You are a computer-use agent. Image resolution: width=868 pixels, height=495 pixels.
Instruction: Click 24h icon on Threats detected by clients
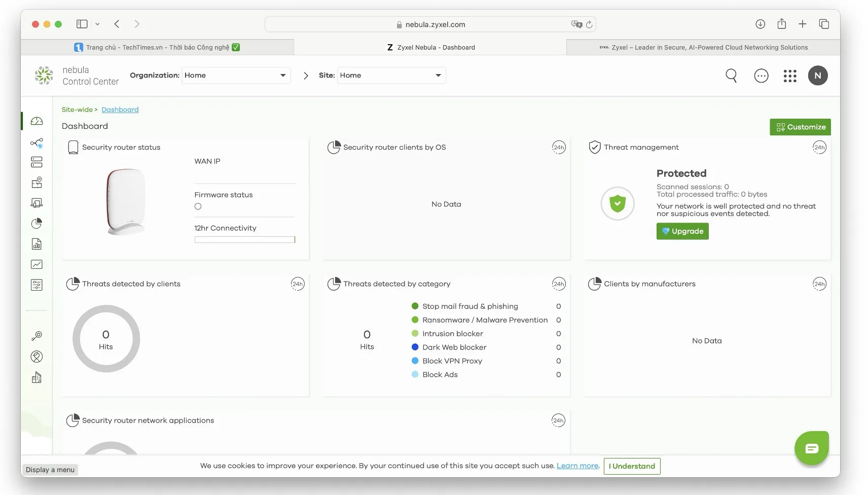tap(298, 284)
